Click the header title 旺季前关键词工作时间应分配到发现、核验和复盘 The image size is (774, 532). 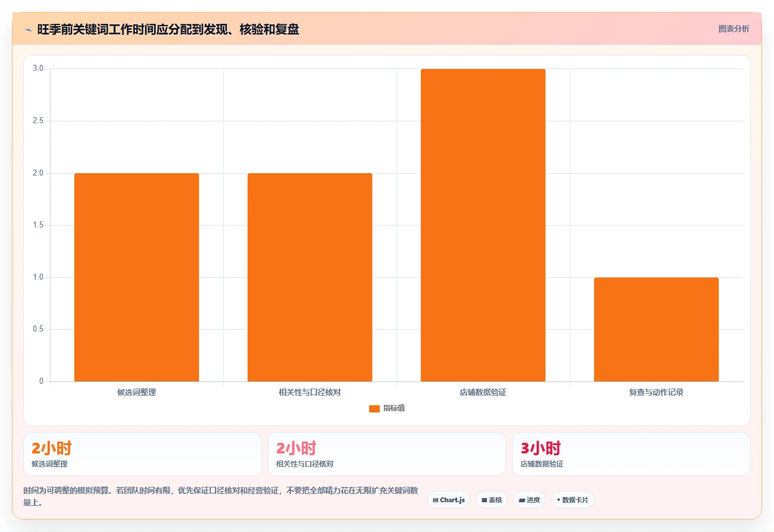[168, 29]
